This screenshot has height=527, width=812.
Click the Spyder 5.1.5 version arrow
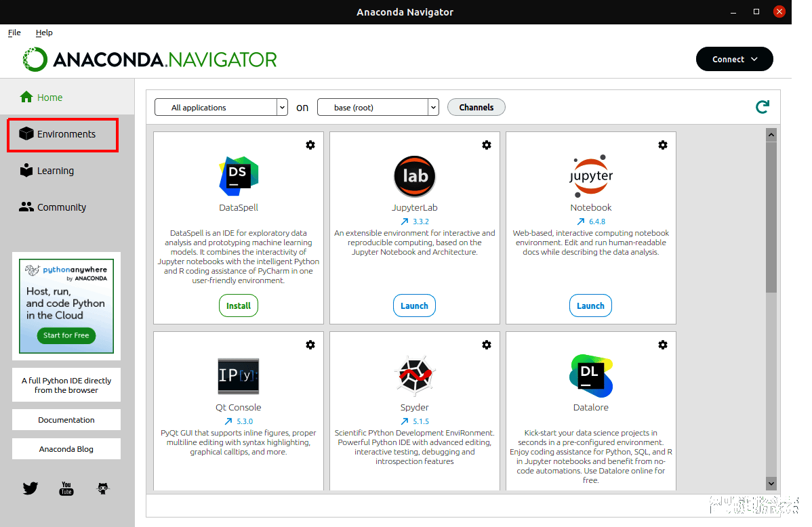(405, 421)
